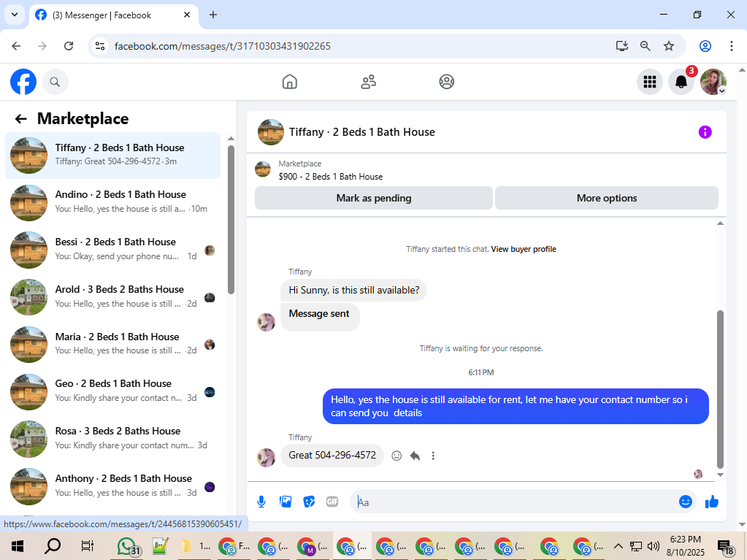747x560 pixels.
Task: Open Bessi's 2 Beds 1 Bath House chat
Action: click(x=113, y=250)
